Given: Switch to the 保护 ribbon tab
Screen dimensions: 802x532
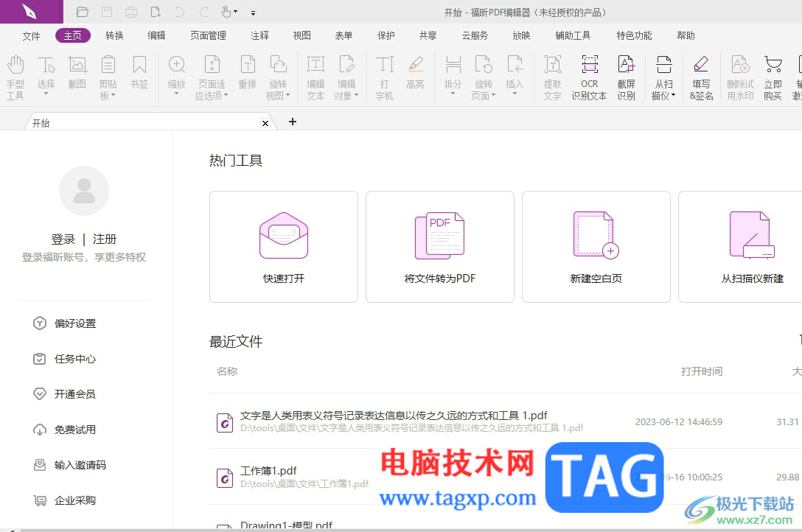Looking at the screenshot, I should [x=386, y=35].
